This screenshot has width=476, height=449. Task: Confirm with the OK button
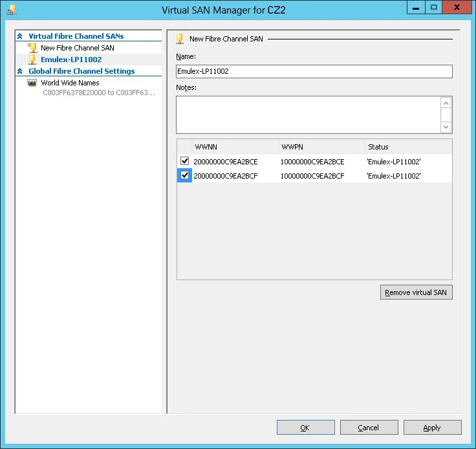(306, 428)
